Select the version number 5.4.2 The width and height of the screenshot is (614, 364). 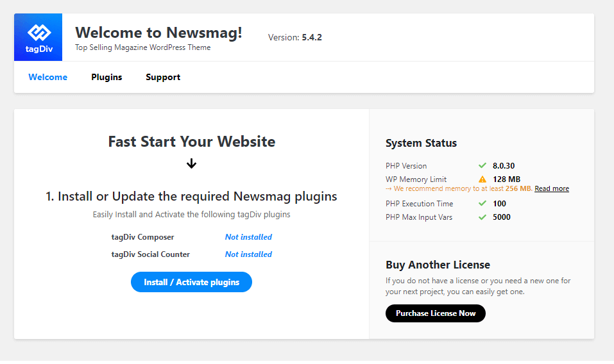click(x=312, y=37)
